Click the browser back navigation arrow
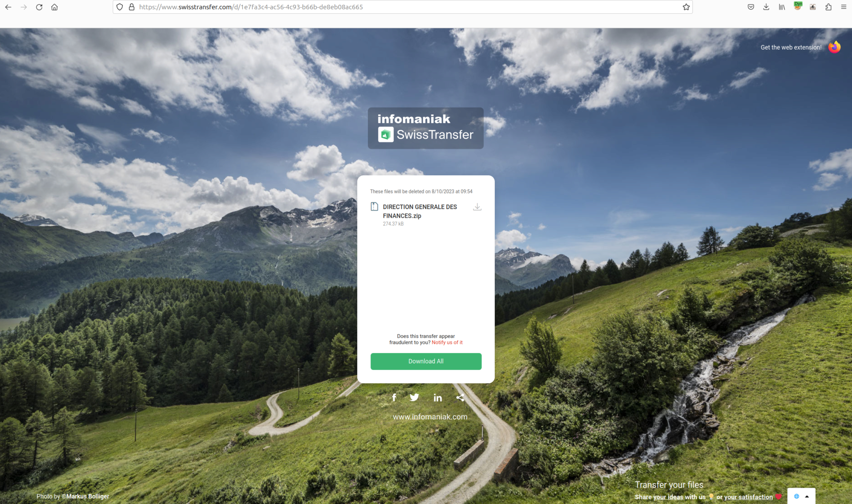 (x=9, y=7)
